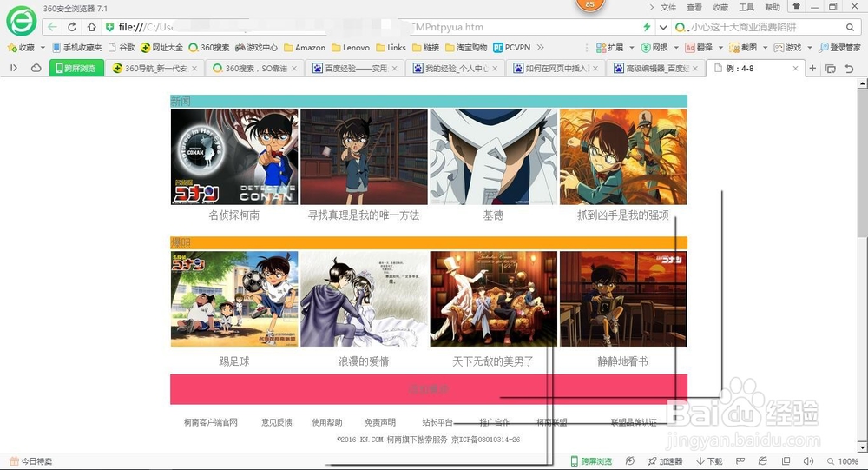Open the 下载 downloads in status bar
The image size is (868, 470).
(709, 461)
